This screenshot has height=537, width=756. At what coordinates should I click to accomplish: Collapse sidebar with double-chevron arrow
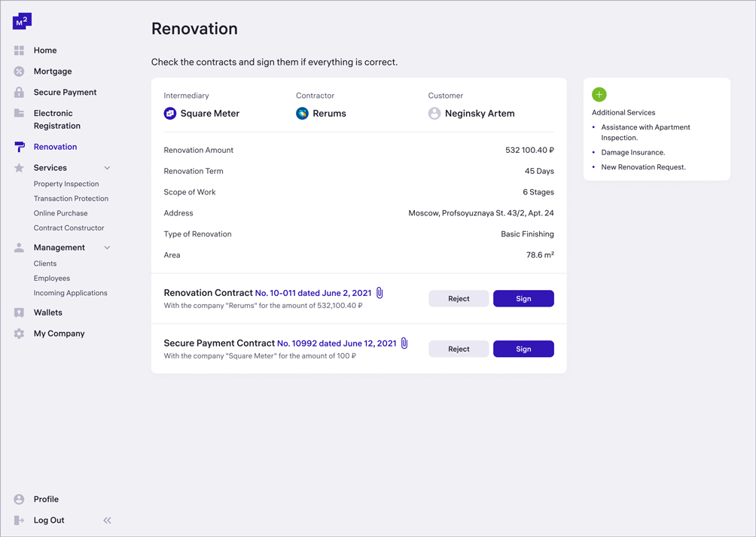(107, 520)
